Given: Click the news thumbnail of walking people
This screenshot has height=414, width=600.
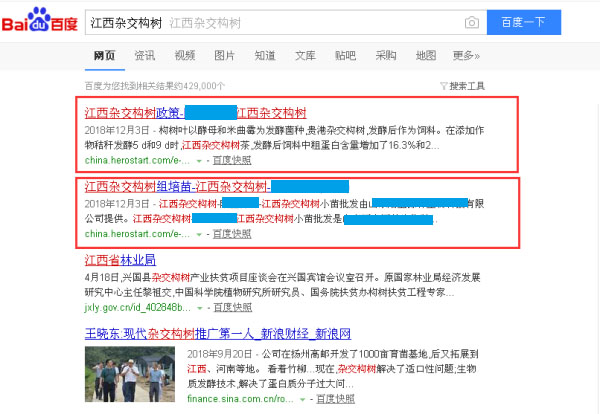Looking at the screenshot, I should pyautogui.click(x=130, y=374).
